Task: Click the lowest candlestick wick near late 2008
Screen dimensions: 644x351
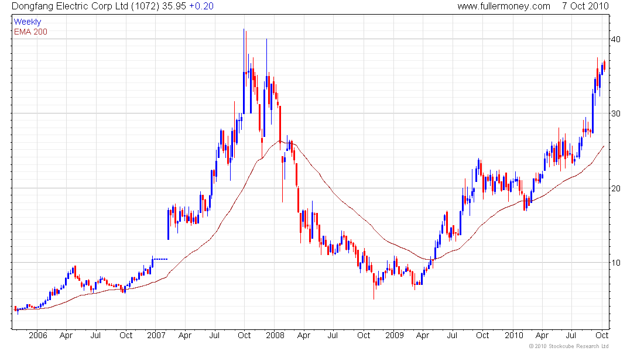Action: (374, 287)
